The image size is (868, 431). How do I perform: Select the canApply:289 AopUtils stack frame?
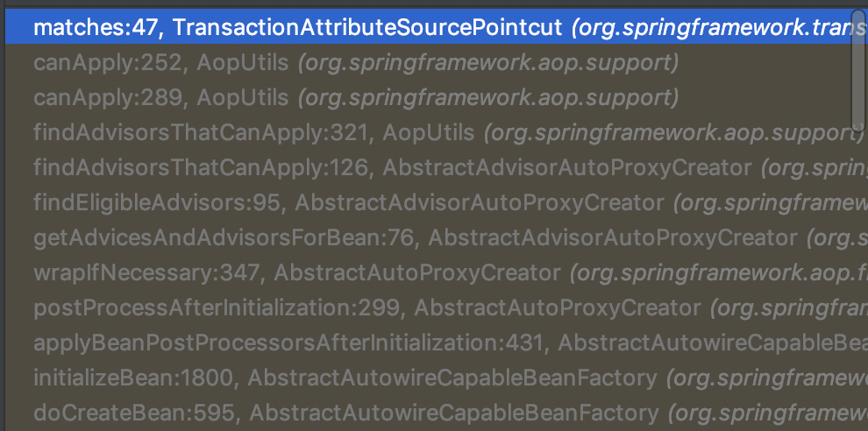(x=158, y=97)
